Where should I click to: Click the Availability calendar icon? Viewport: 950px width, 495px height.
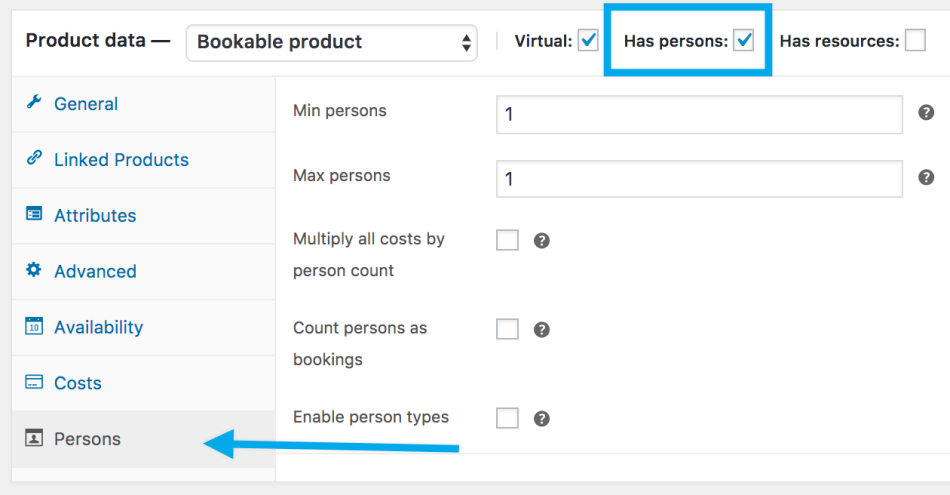tap(34, 326)
